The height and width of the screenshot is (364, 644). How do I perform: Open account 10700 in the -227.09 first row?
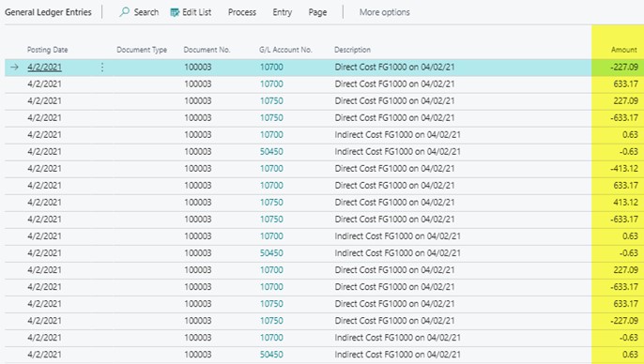click(271, 67)
